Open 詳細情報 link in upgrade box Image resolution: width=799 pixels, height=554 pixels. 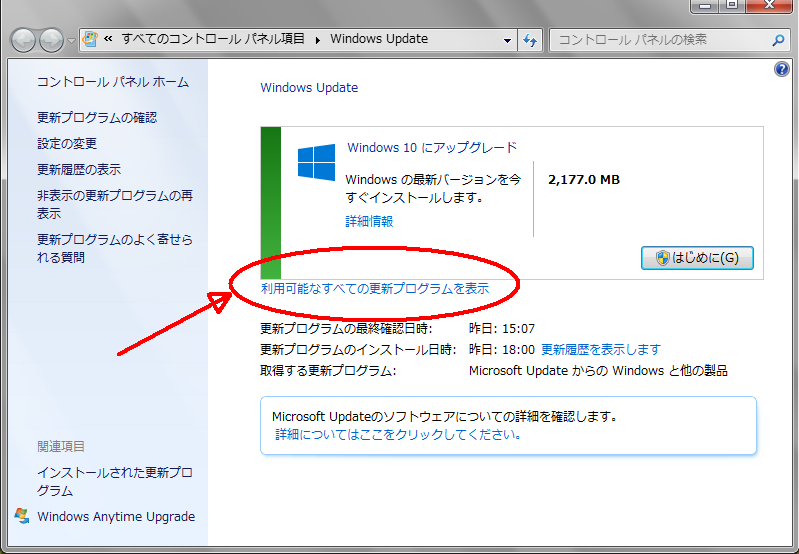point(369,221)
